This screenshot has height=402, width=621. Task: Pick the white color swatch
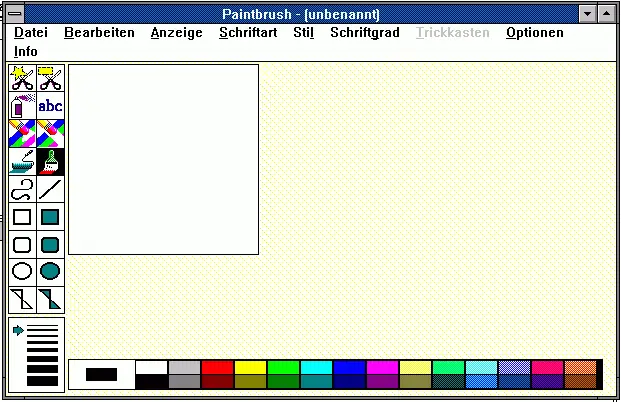click(x=151, y=367)
